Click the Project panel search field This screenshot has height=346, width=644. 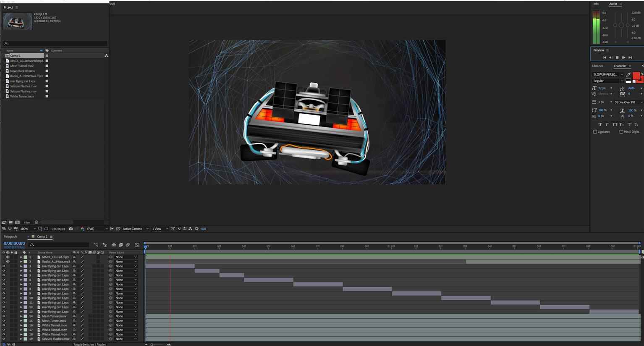(55, 43)
